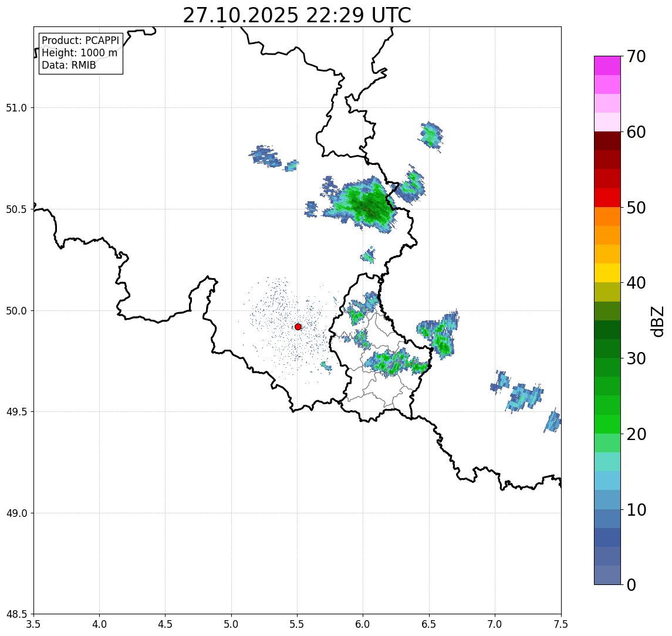672x636 pixels.
Task: Click the colorbar tick label '30'
Action: click(x=636, y=358)
